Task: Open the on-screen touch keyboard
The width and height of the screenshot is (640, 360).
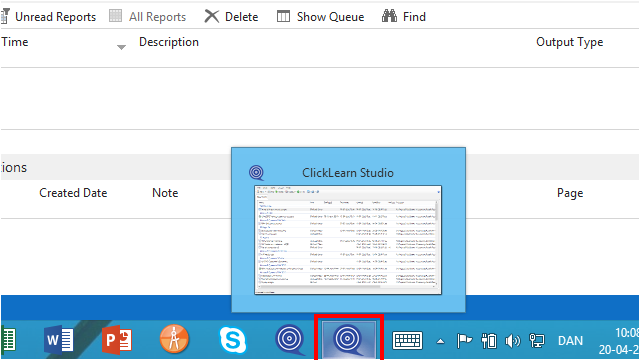Action: click(407, 340)
